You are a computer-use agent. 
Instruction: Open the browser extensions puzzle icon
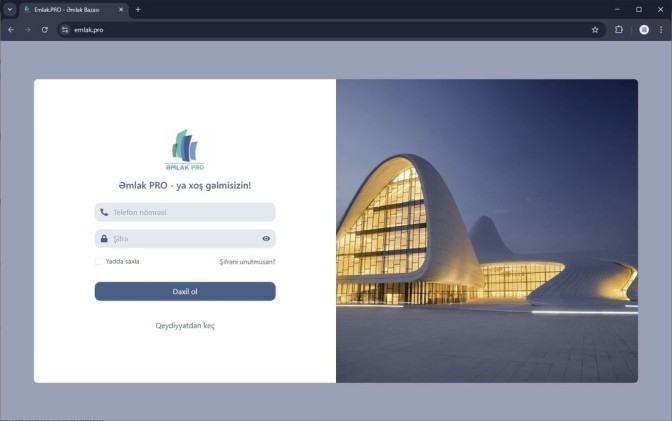click(619, 30)
